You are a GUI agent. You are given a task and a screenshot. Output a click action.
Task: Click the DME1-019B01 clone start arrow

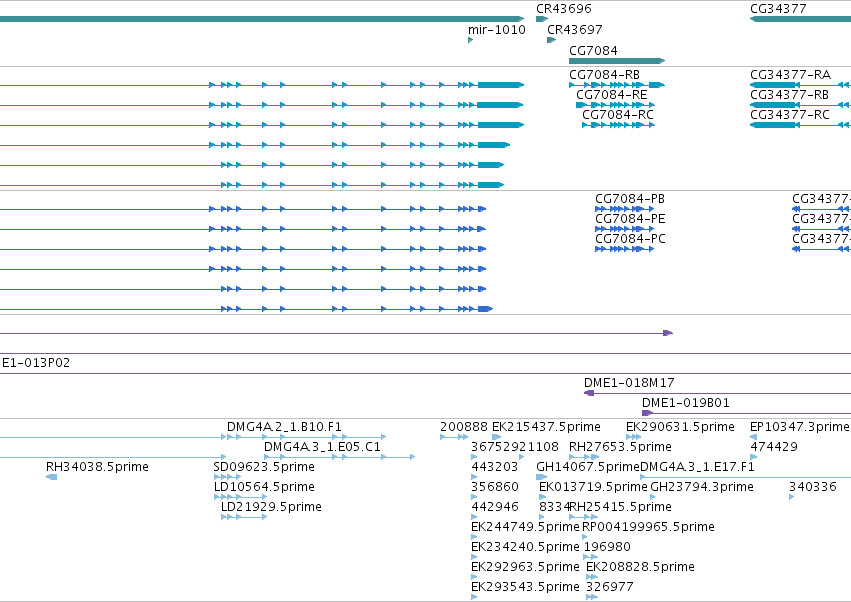coord(647,413)
